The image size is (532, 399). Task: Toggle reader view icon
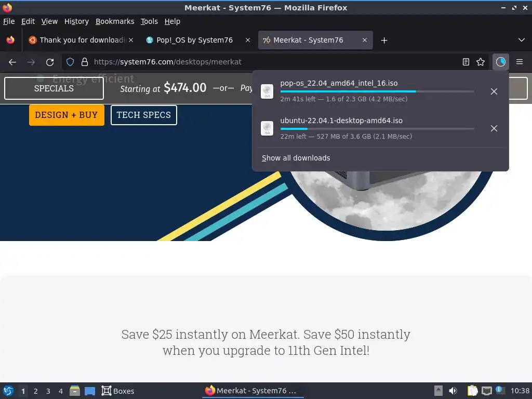click(x=466, y=62)
